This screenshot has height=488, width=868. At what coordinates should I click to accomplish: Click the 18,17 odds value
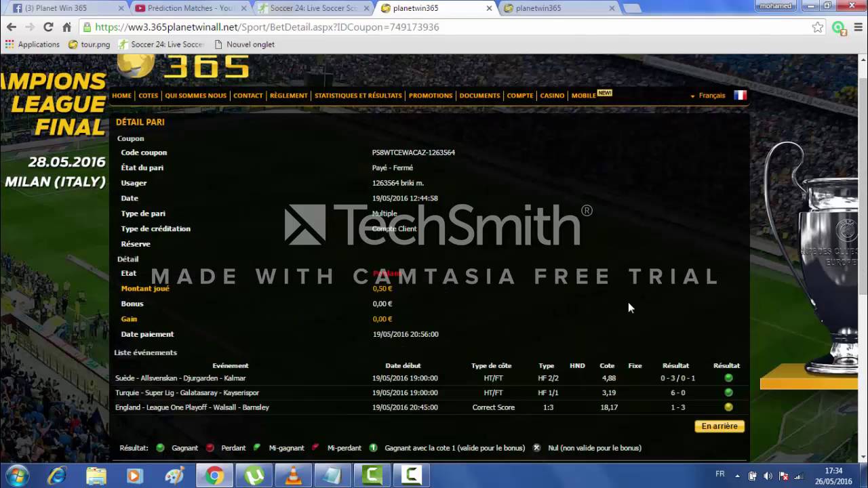[609, 407]
